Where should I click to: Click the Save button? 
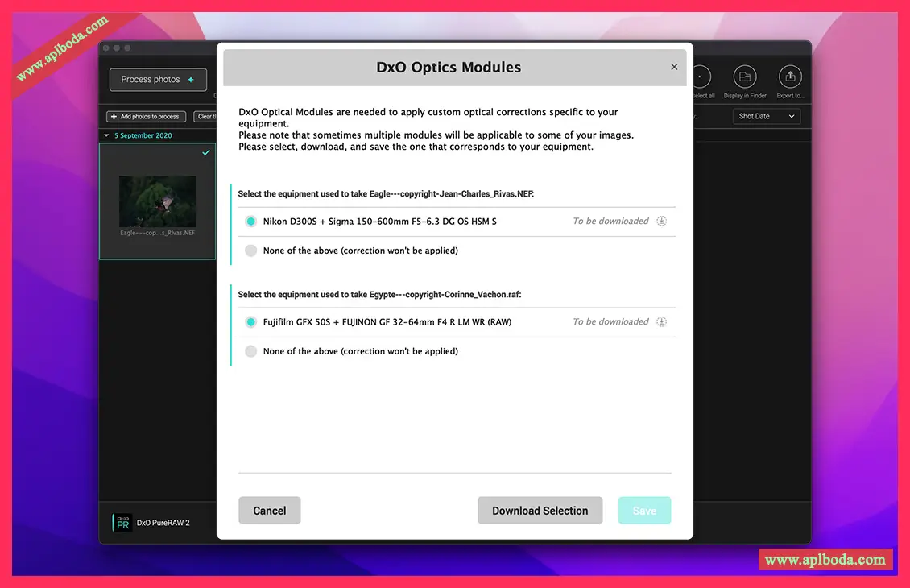click(x=644, y=511)
